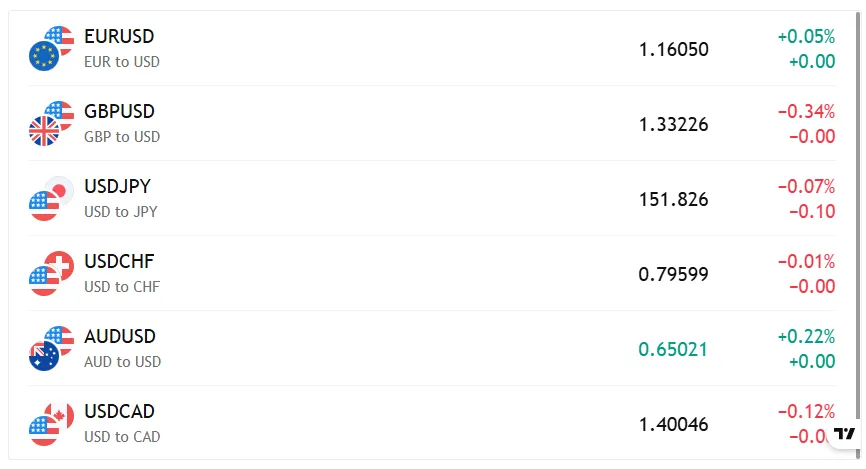The width and height of the screenshot is (866, 469).
Task: Click the USDCAD price 1.40046
Action: pyautogui.click(x=673, y=424)
